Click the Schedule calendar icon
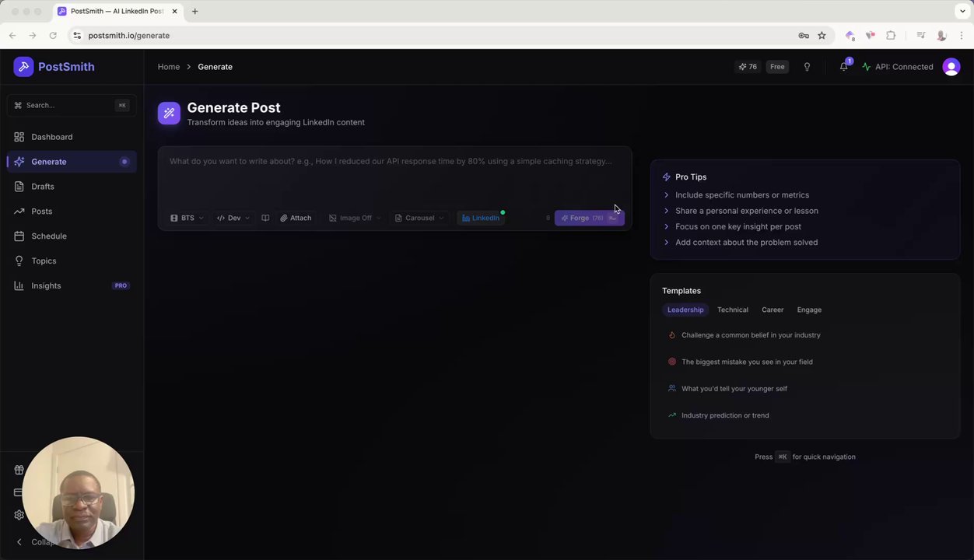Screen dimensions: 974x560 click(x=19, y=236)
